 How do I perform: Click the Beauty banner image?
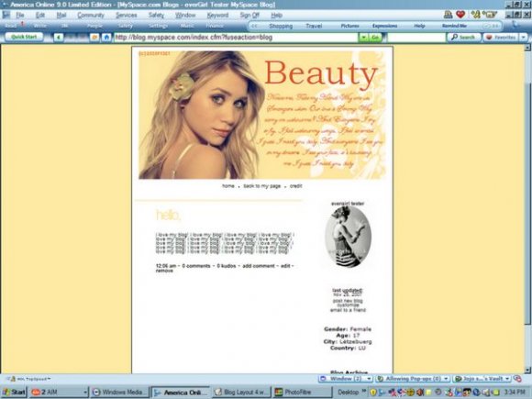pyautogui.click(x=262, y=115)
